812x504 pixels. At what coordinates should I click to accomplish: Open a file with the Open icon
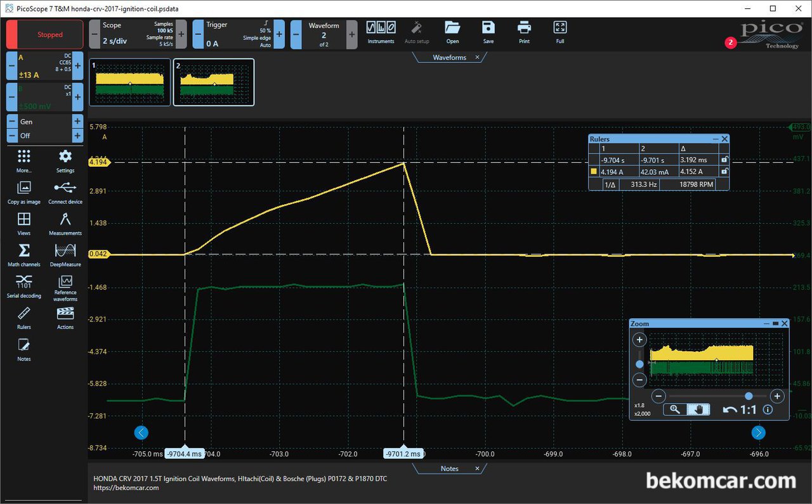pos(452,32)
